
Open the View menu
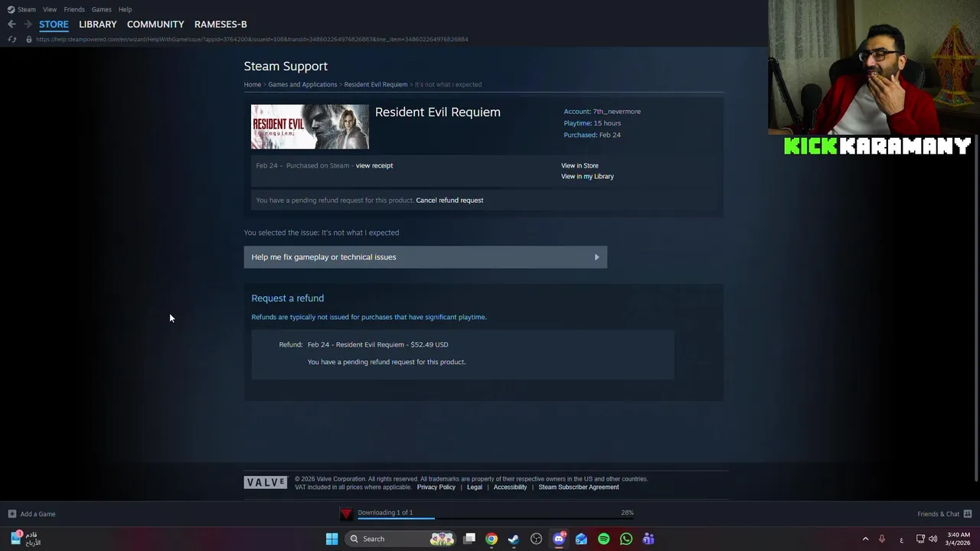(x=50, y=9)
